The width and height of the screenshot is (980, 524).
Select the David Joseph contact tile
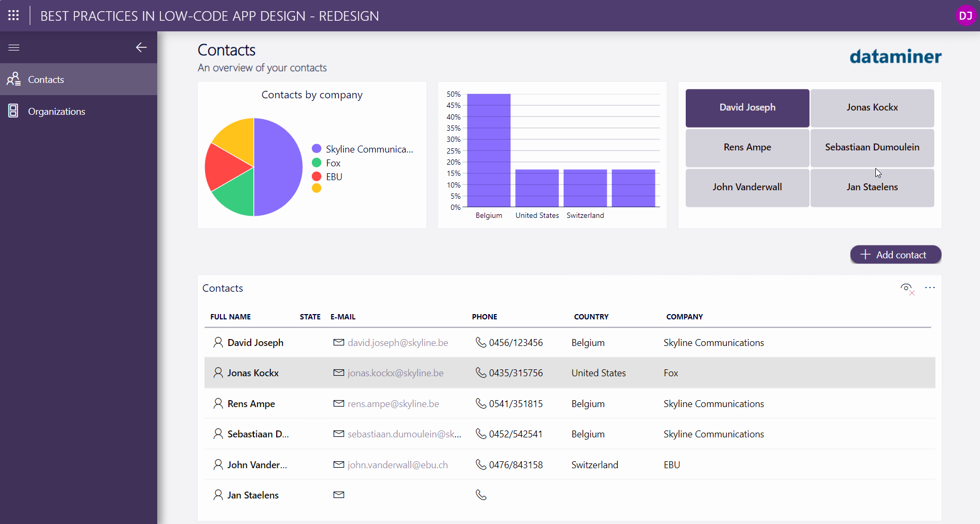coord(747,108)
